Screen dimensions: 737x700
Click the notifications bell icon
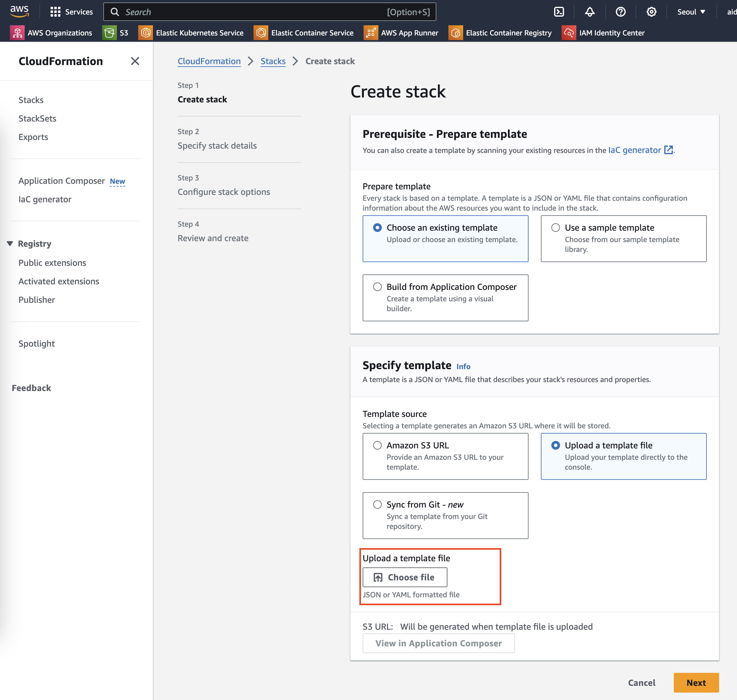[x=590, y=12]
